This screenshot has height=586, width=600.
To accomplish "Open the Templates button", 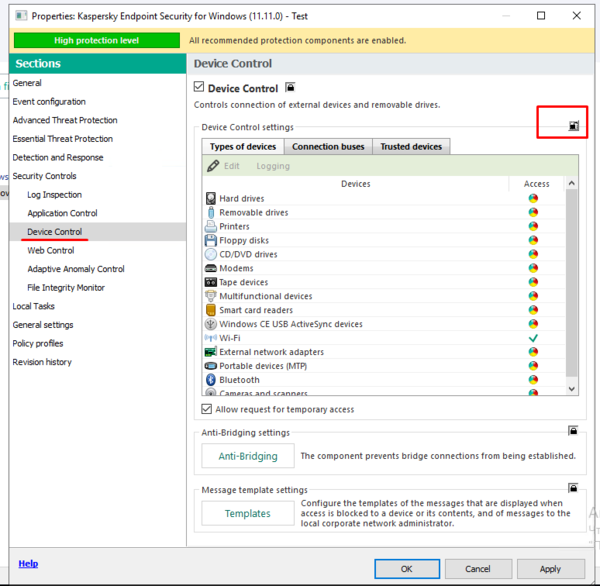I will click(x=248, y=513).
